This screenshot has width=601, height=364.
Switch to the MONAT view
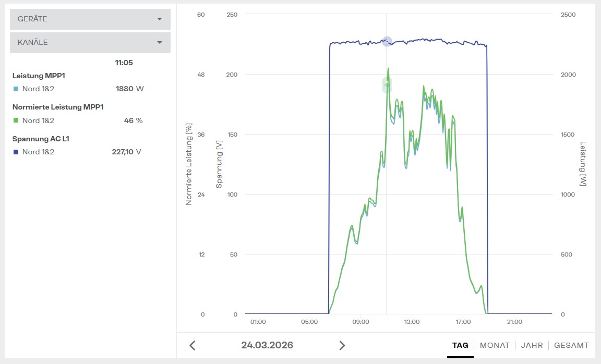click(495, 345)
